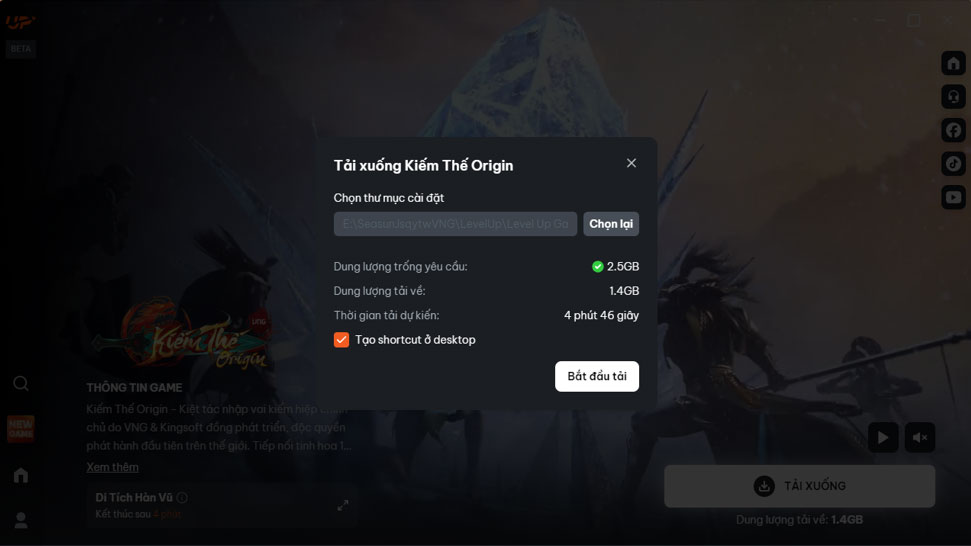Image resolution: width=971 pixels, height=546 pixels.
Task: Click 'Xem thêm' to read more
Action: pos(112,467)
